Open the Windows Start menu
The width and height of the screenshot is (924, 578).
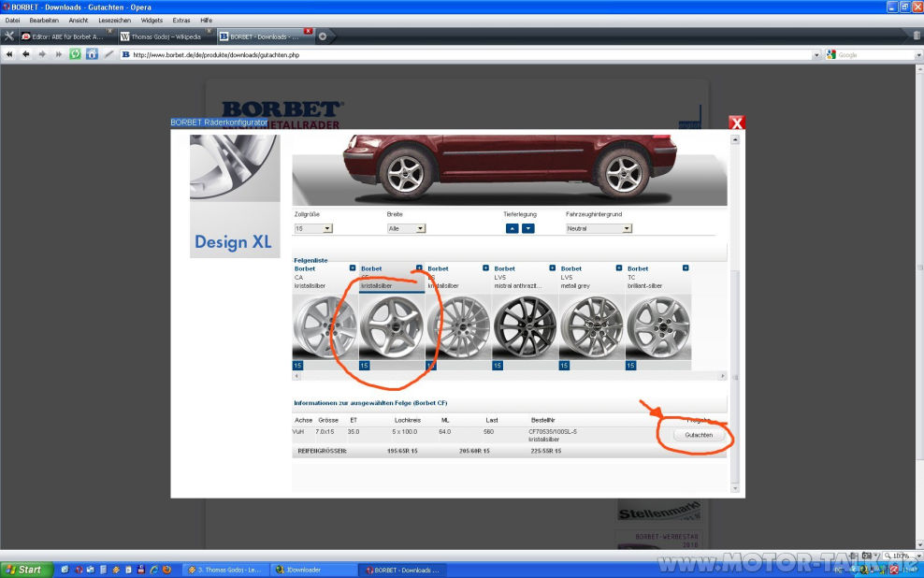coord(27,570)
